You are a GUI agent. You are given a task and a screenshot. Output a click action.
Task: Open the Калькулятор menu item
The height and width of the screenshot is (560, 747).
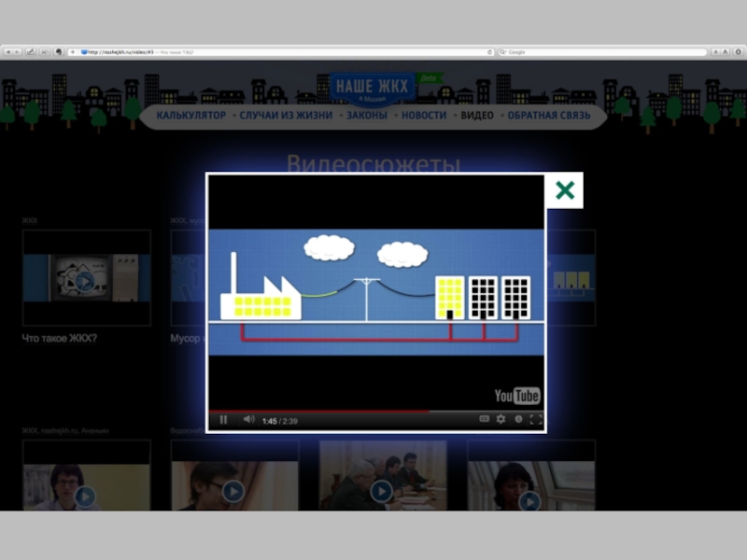coord(191,115)
